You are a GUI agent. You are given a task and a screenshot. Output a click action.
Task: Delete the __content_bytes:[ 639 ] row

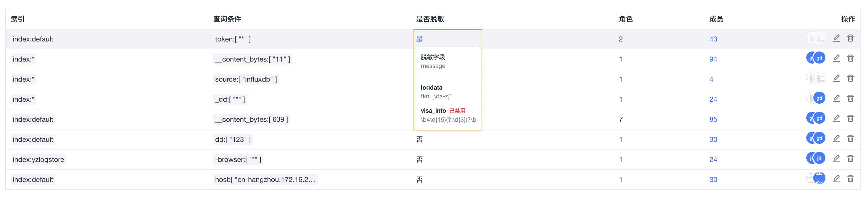[851, 119]
